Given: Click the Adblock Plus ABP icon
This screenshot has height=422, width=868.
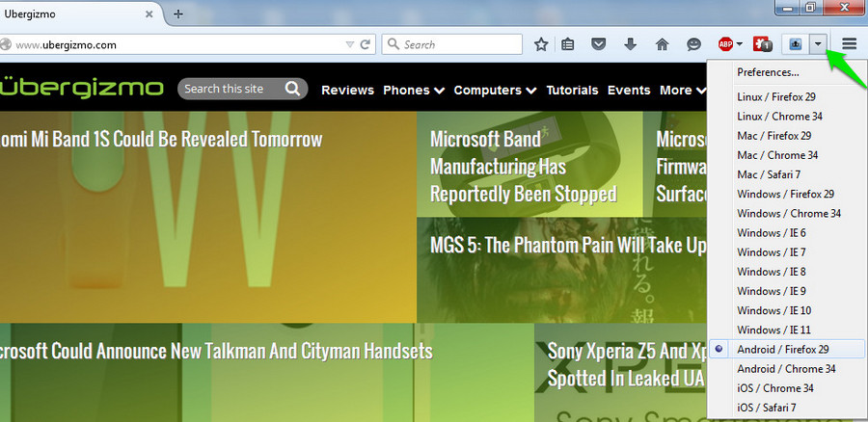Looking at the screenshot, I should pos(725,44).
